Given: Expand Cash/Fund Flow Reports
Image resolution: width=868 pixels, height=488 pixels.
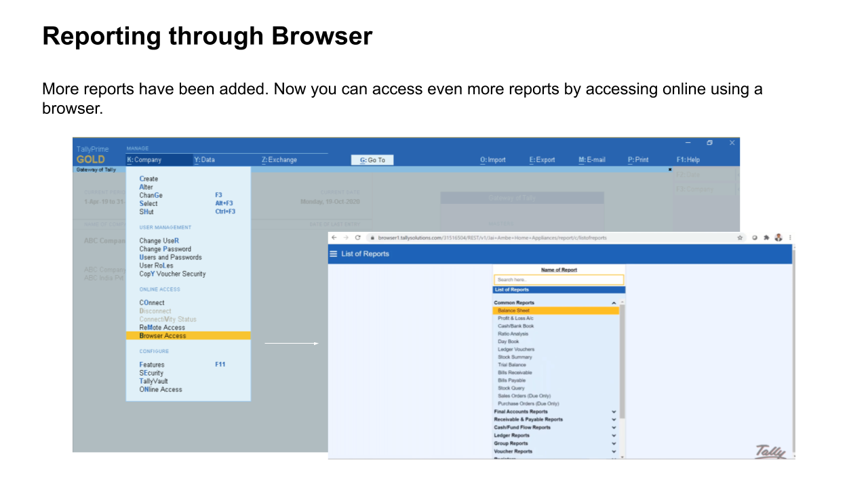Looking at the screenshot, I should pyautogui.click(x=614, y=428).
